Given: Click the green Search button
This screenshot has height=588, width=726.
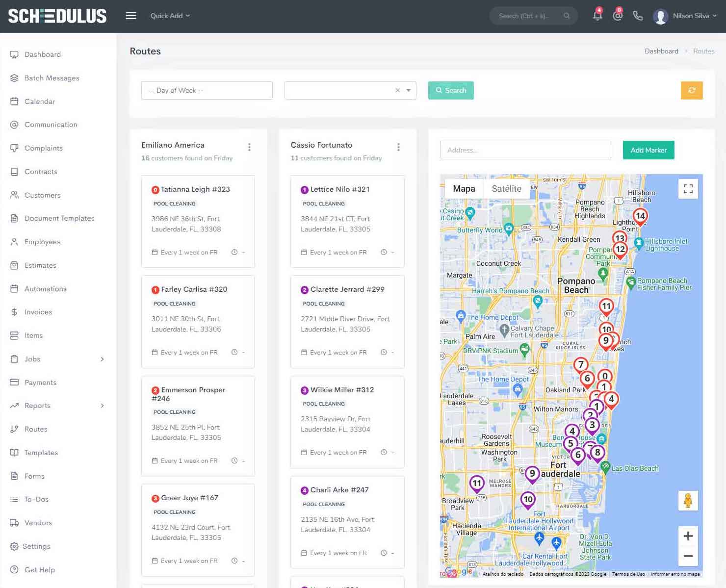Looking at the screenshot, I should pos(450,90).
